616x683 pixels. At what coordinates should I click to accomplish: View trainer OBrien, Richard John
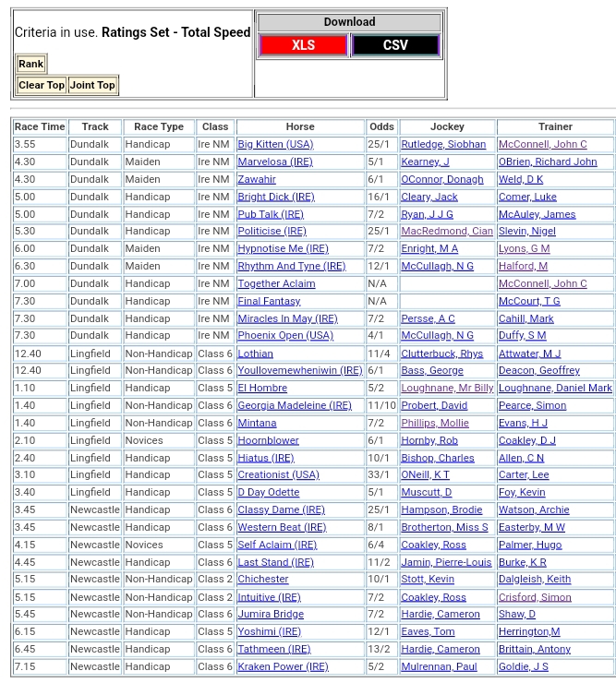(x=548, y=162)
